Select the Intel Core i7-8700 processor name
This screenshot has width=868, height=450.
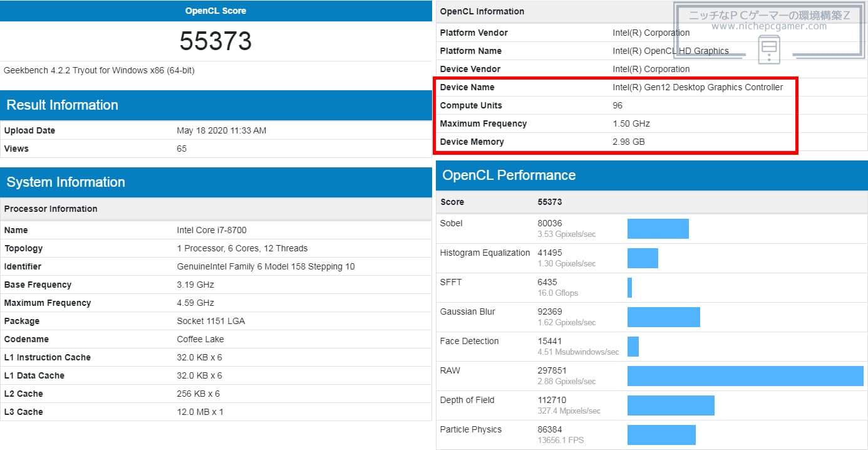pos(212,230)
